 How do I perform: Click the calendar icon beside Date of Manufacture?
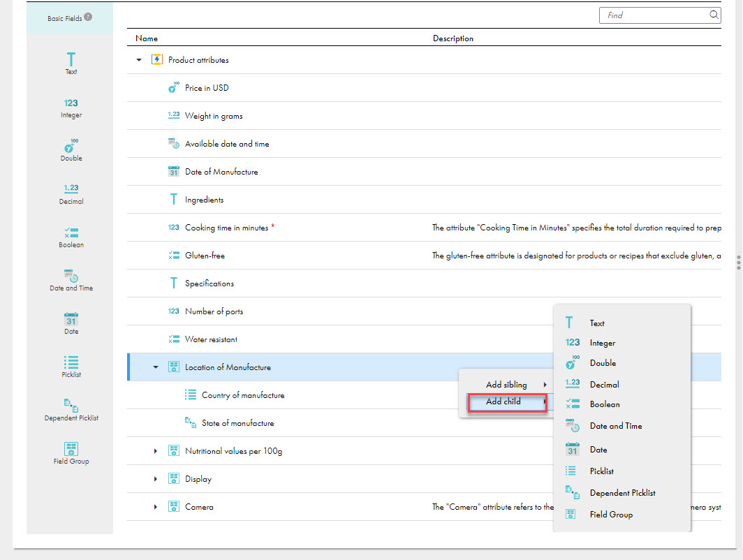173,171
